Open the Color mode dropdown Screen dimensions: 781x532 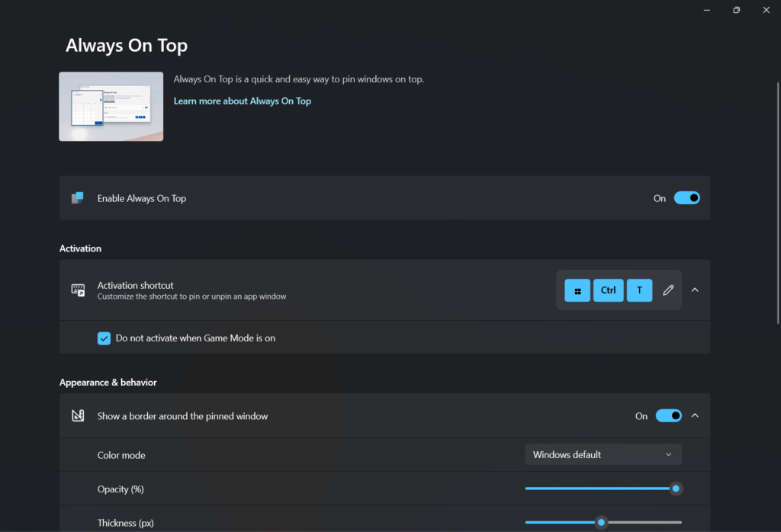point(603,454)
